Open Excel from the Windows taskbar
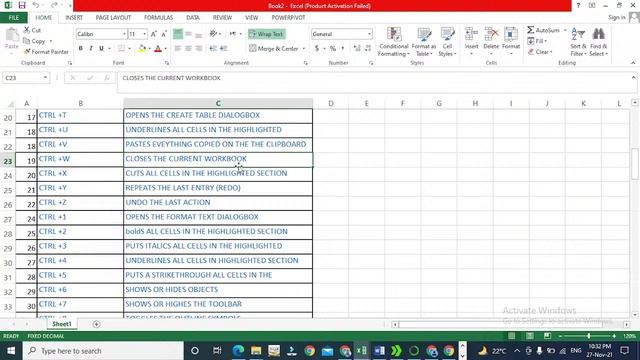 (362, 351)
